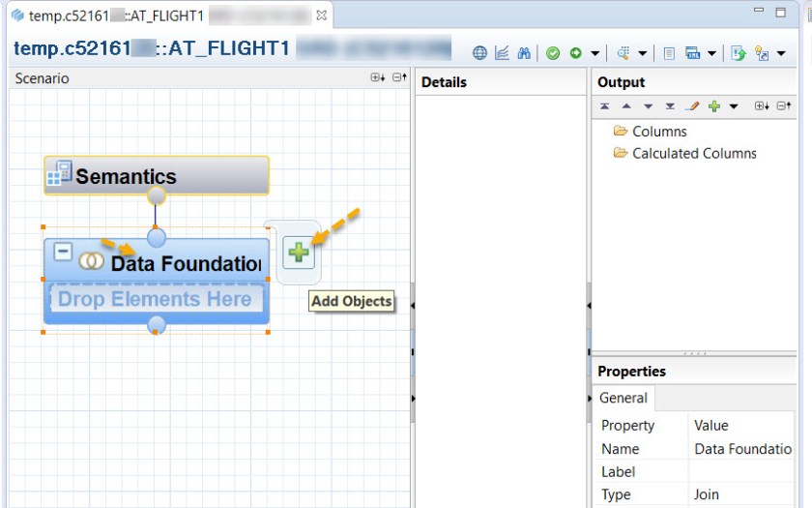Click the Properties panel header
The image size is (812, 508).
pos(631,372)
